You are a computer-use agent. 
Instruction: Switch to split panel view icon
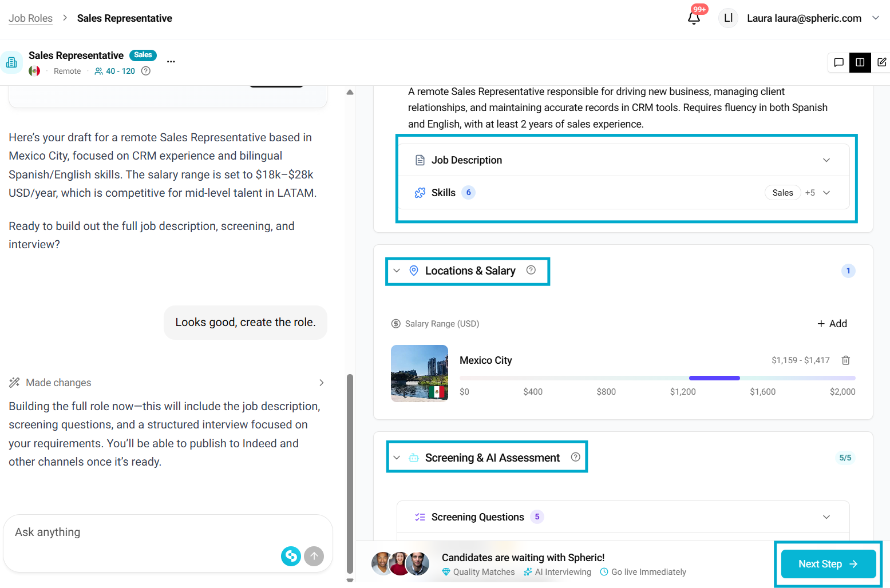click(x=860, y=62)
